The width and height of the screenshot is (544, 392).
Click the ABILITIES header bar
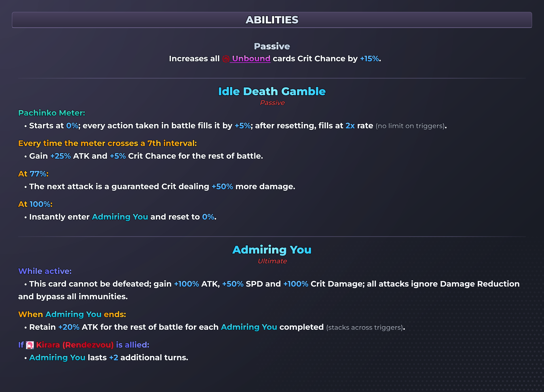(272, 20)
